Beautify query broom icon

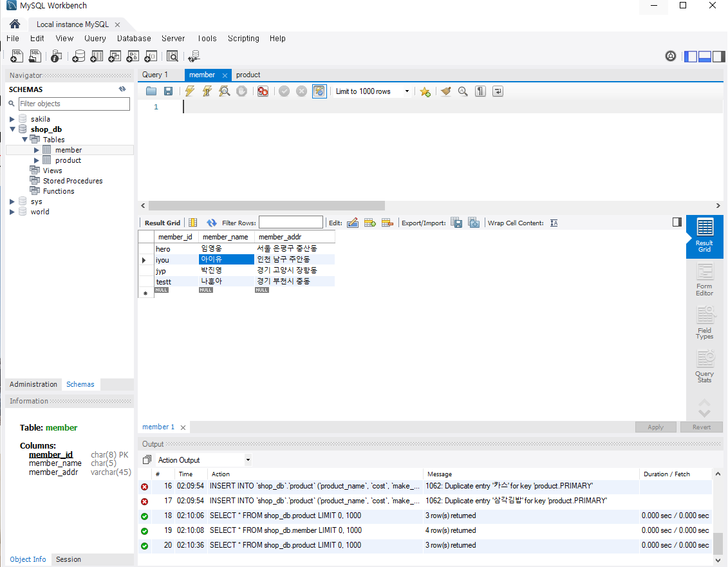pos(445,91)
